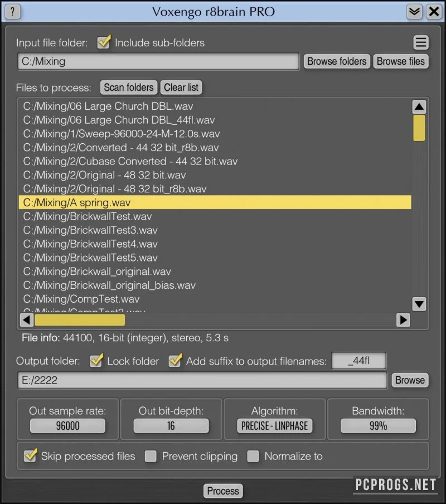
Task: Select C:/Mixing/CompTest.wav
Action: [x=215, y=299]
